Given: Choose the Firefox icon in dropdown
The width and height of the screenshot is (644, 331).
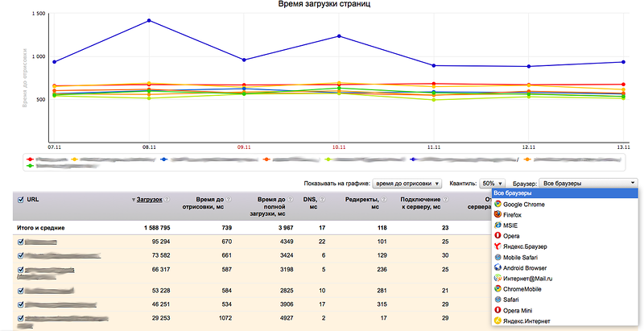Looking at the screenshot, I should (498, 215).
